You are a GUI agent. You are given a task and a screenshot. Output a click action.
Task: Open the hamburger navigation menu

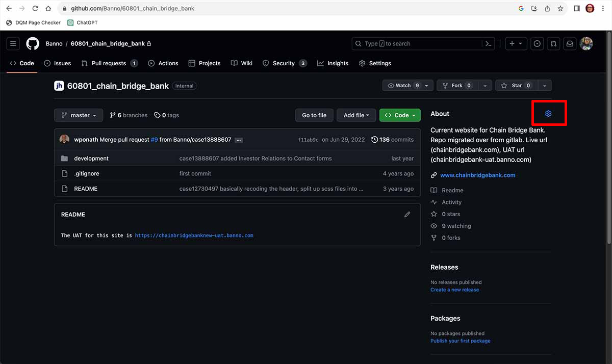pos(13,44)
